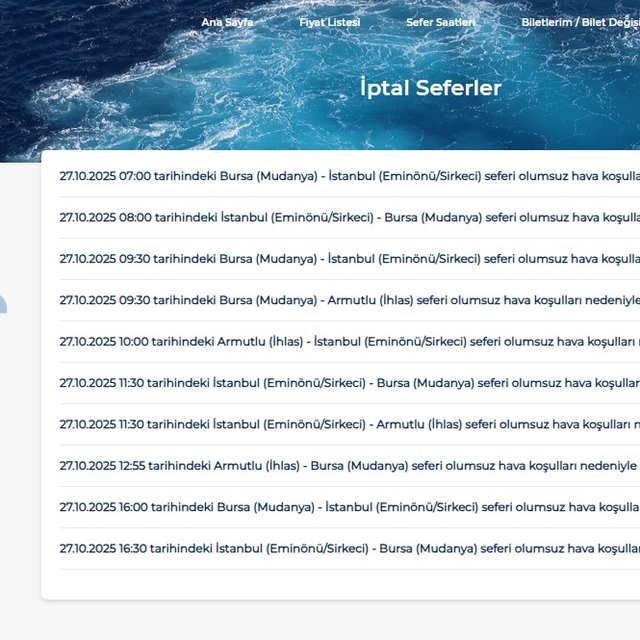Image resolution: width=640 pixels, height=640 pixels.
Task: Go to Sefer Saatleri page
Action: (441, 22)
